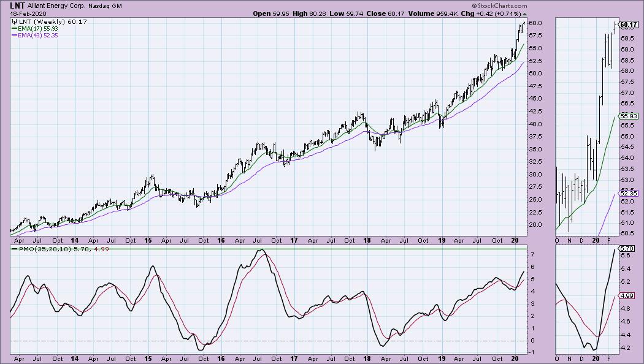The height and width of the screenshot is (364, 644).
Task: Click the 'EMA(17) 55.93' legend entry
Action: point(35,29)
